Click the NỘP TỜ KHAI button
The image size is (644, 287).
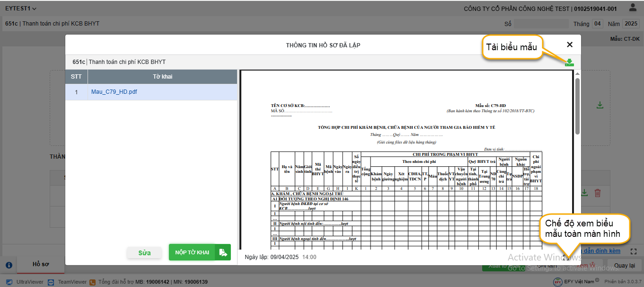pyautogui.click(x=200, y=252)
